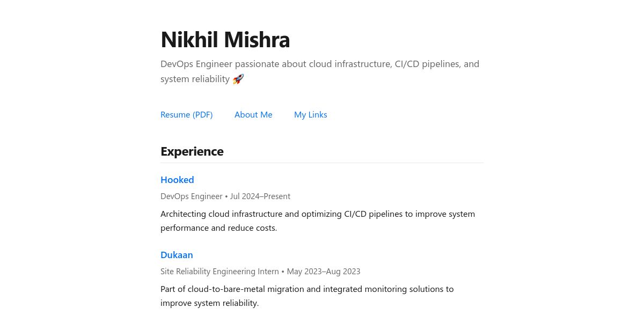Select the DevOps Engineer role under Hooked

[192, 196]
